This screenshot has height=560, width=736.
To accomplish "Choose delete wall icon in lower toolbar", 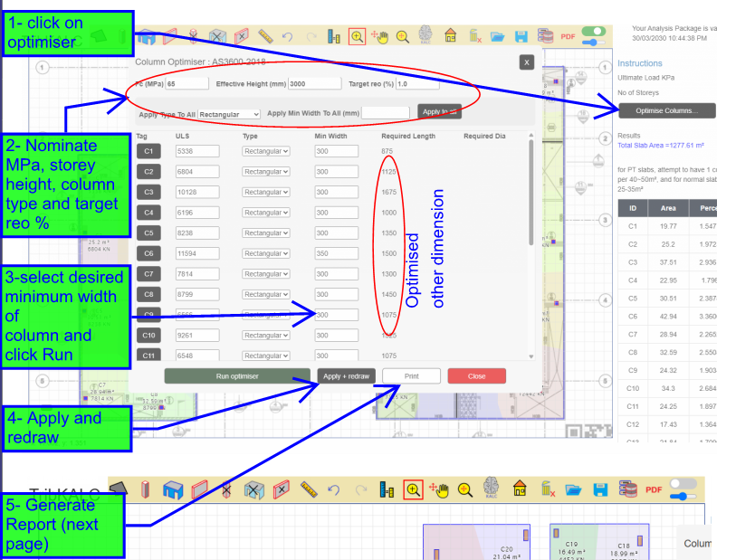I will point(282,490).
